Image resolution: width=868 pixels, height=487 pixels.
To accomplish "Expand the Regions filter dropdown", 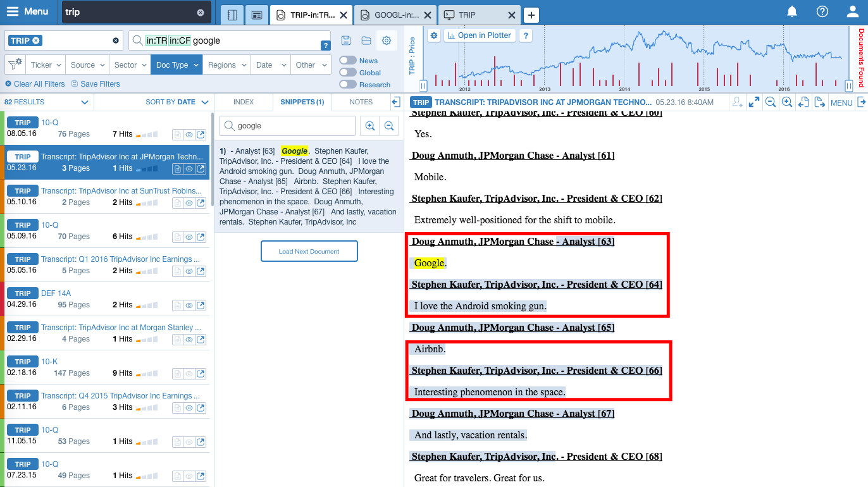I will click(x=226, y=65).
